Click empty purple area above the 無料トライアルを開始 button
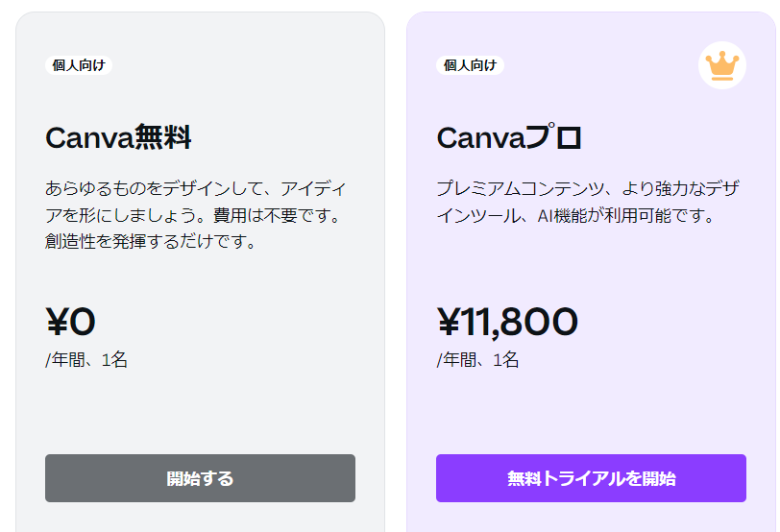 point(591,413)
